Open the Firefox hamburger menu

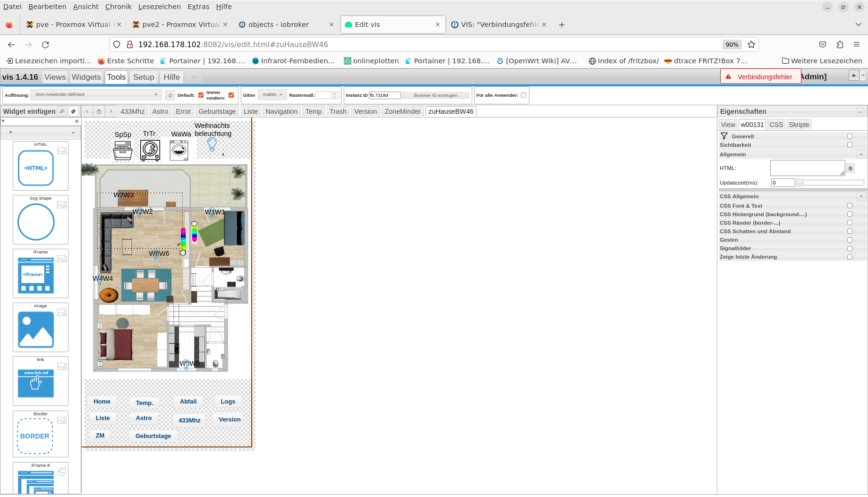(857, 44)
